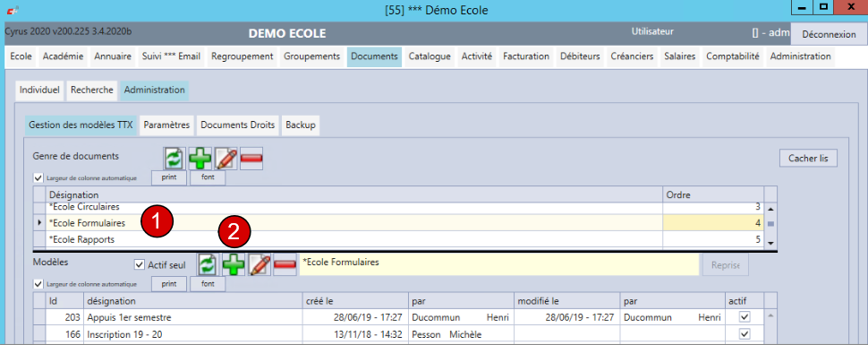Open the Débiteurs tab
The width and height of the screenshot is (868, 345).
[580, 56]
